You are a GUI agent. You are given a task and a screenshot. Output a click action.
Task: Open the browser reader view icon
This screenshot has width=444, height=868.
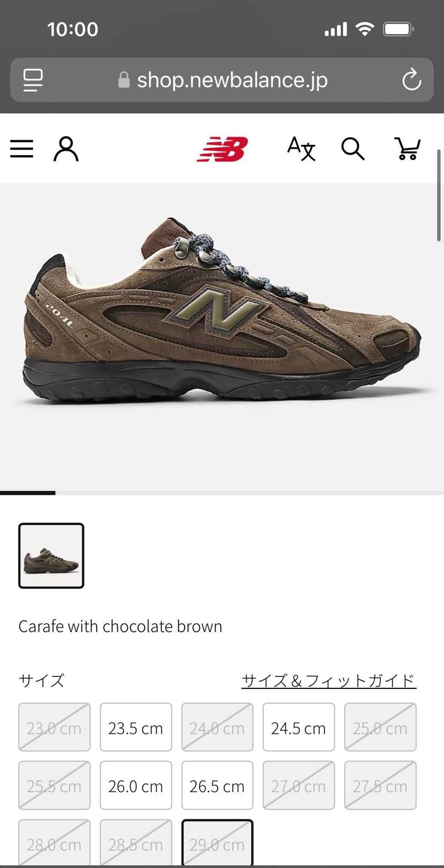pyautogui.click(x=33, y=80)
